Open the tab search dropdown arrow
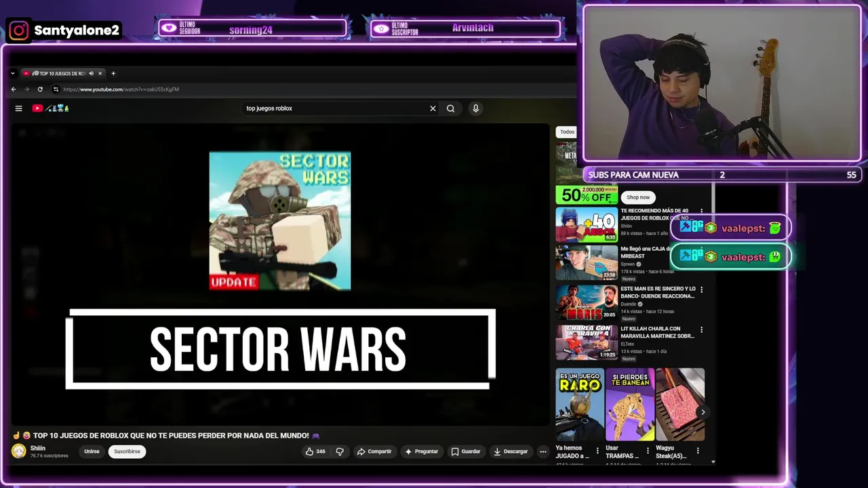This screenshot has height=488, width=868. click(x=13, y=73)
